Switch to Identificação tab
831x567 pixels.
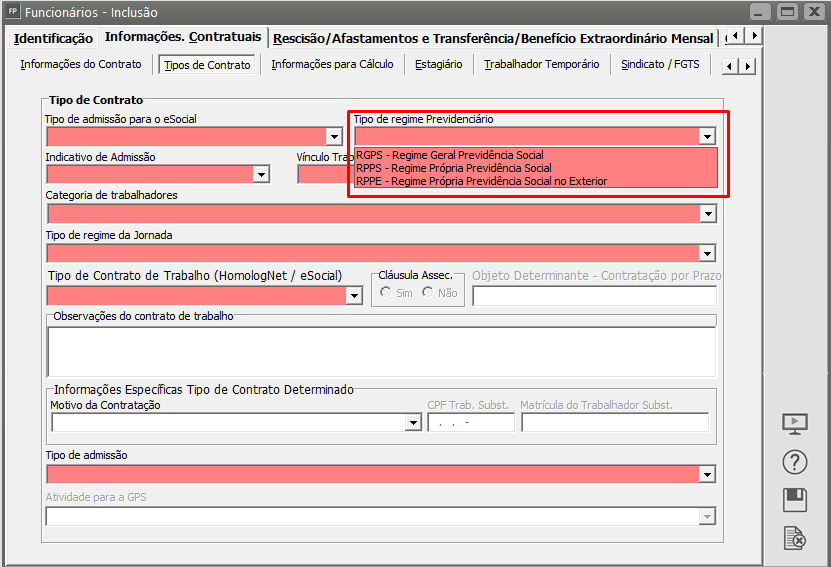53,38
